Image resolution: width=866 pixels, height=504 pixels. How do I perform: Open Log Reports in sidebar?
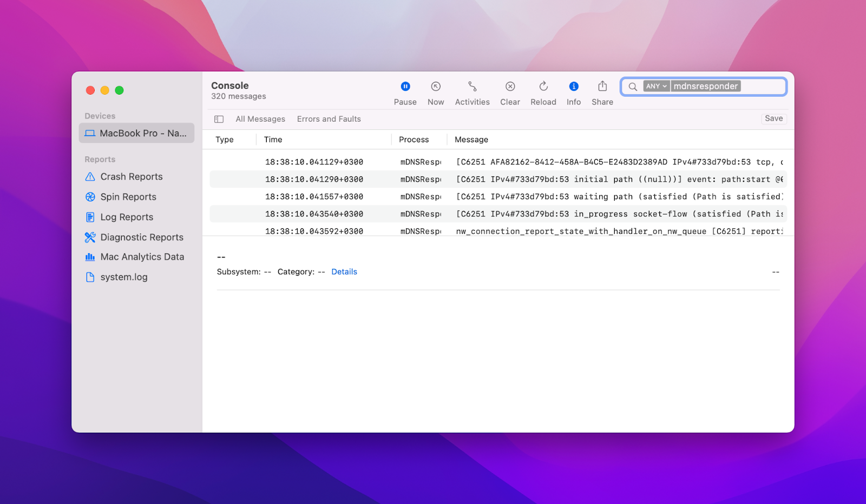(127, 217)
